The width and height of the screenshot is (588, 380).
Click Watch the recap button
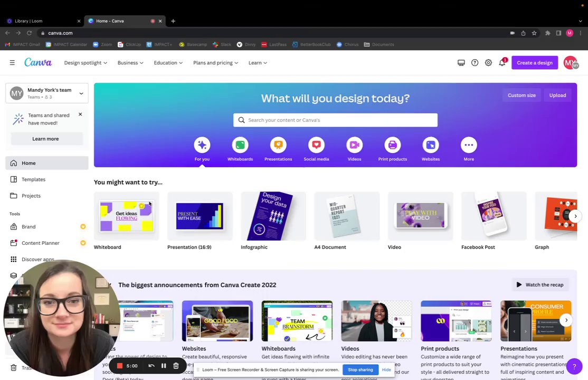click(x=540, y=284)
